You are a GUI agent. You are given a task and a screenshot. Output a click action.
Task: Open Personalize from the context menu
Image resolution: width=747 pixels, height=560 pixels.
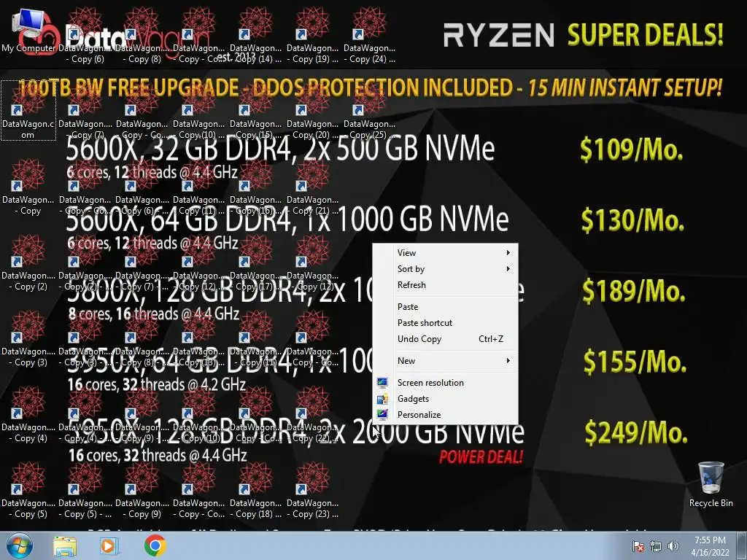coord(446,415)
